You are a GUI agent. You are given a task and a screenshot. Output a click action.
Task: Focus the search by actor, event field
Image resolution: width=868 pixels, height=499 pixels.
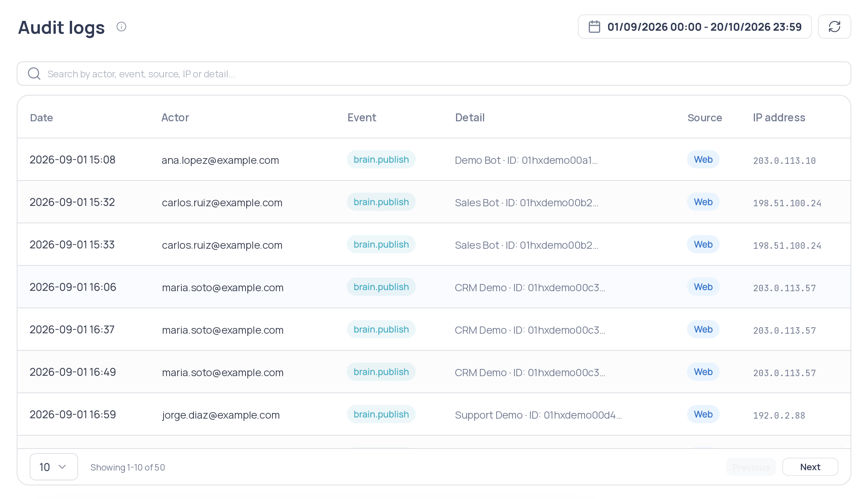434,74
